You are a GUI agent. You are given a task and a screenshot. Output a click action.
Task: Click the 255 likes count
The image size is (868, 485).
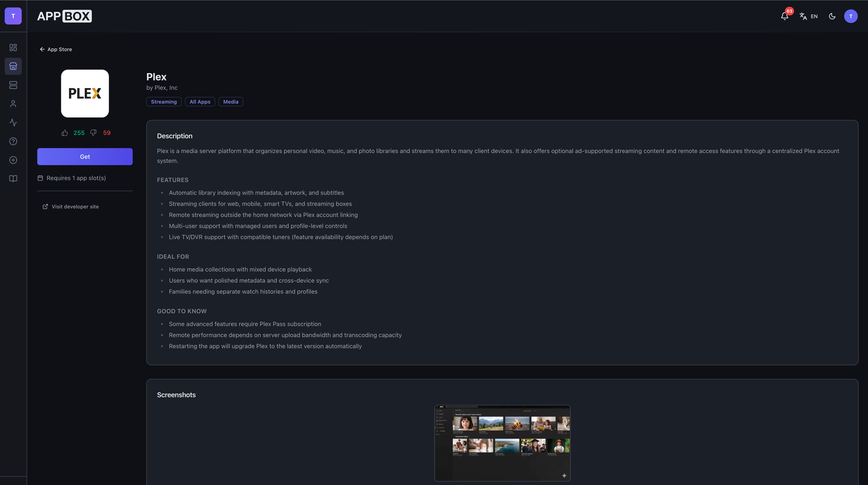[79, 133]
